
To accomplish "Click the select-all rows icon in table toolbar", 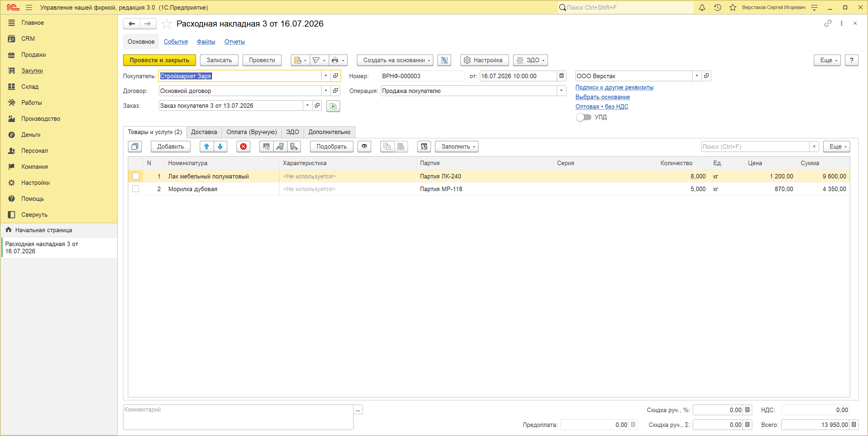I will (135, 146).
